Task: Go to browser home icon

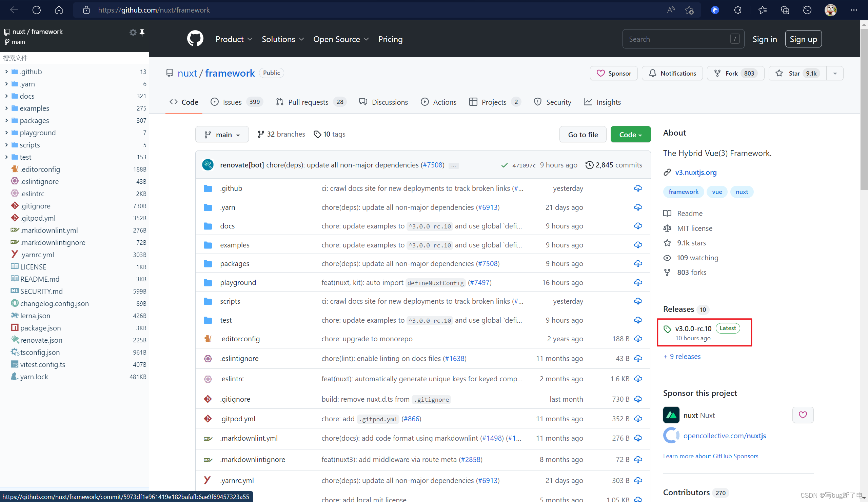Action: click(x=59, y=10)
